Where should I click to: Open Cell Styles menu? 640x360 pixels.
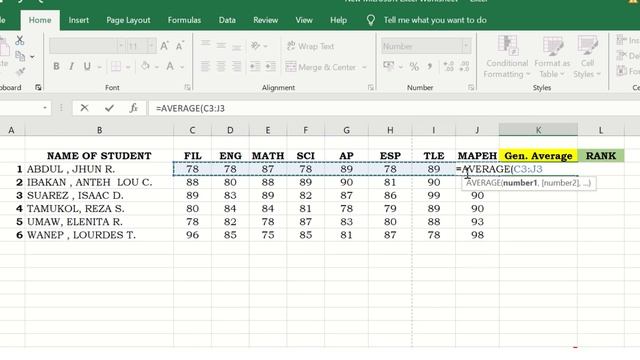pos(587,57)
